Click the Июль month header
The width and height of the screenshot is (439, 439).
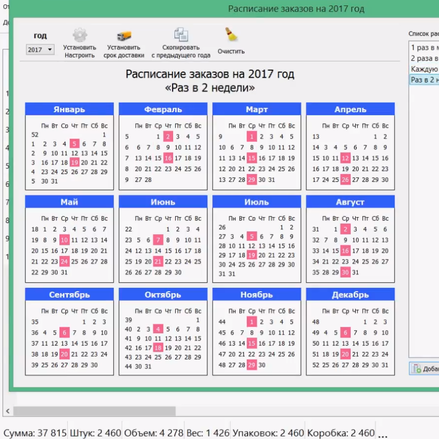coord(257,202)
